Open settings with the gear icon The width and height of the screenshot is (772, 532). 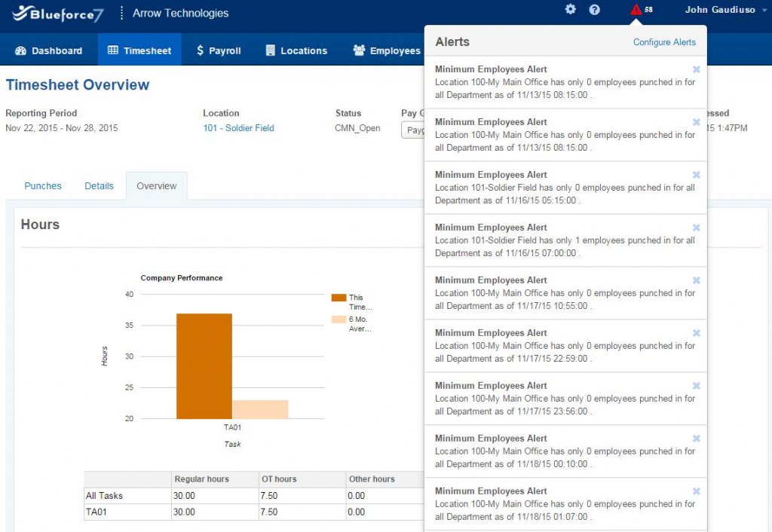(x=571, y=9)
